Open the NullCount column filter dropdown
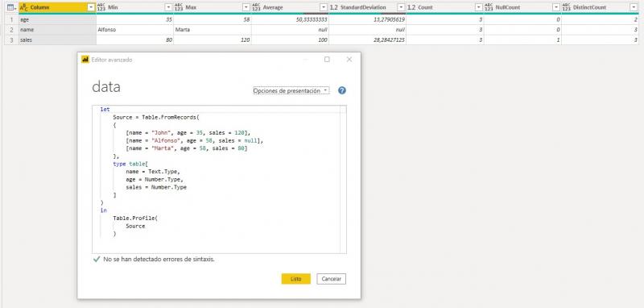This screenshot has width=644, height=308. (556, 7)
